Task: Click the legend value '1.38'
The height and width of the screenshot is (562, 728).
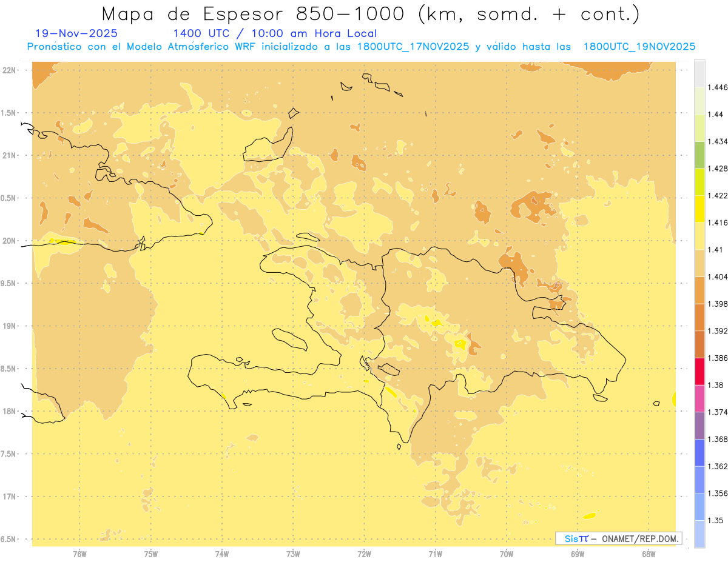Action: (716, 385)
